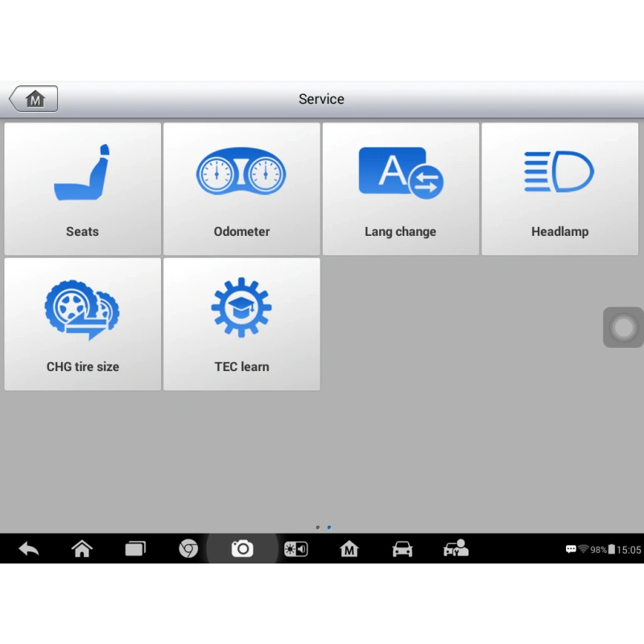
Task: Open MaxiSys home shortcut in bottom bar
Action: coord(349,549)
